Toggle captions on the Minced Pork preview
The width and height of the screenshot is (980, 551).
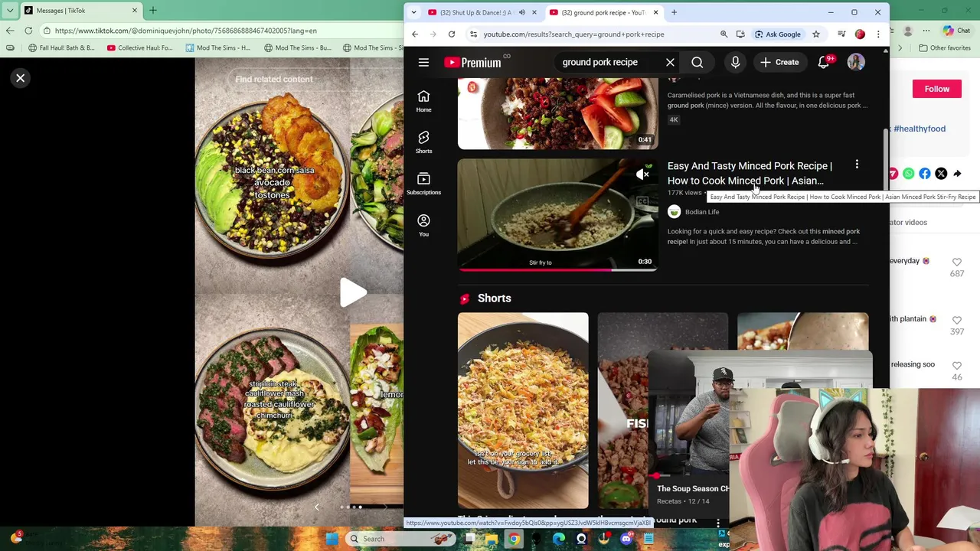click(643, 202)
